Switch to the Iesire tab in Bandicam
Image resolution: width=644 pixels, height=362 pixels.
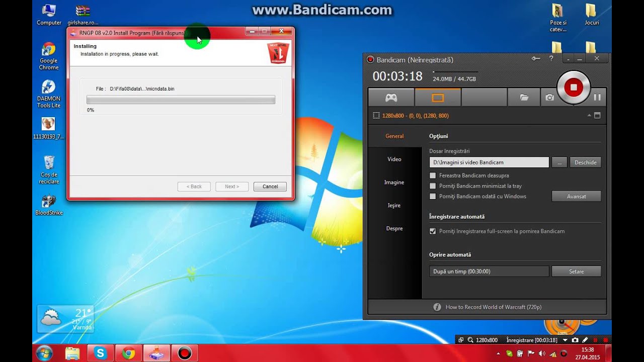(x=394, y=205)
